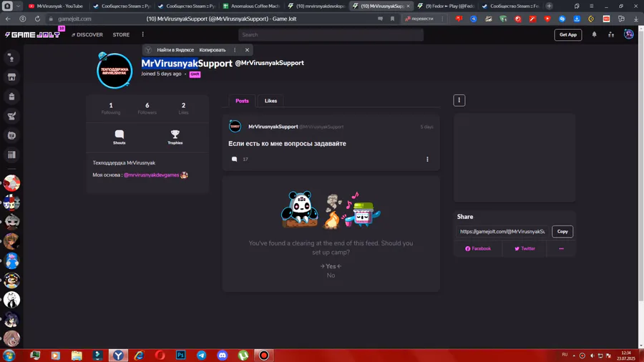
Task: Open the post's three-dot options menu
Action: pos(427,160)
